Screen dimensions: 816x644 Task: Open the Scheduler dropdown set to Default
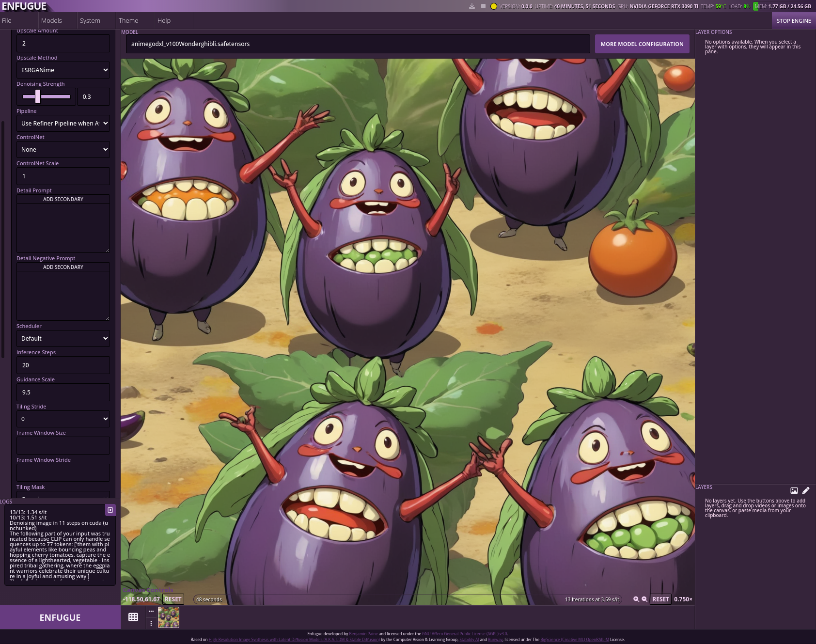pos(63,338)
